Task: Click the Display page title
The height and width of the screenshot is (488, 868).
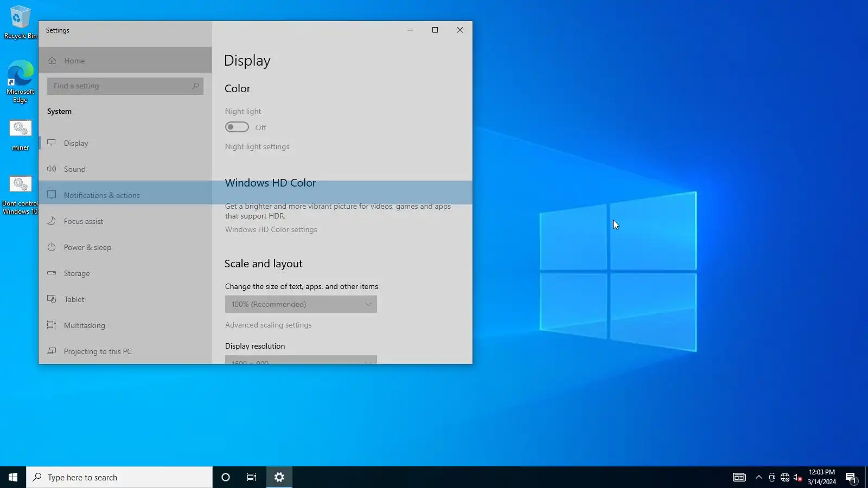Action: [x=247, y=61]
